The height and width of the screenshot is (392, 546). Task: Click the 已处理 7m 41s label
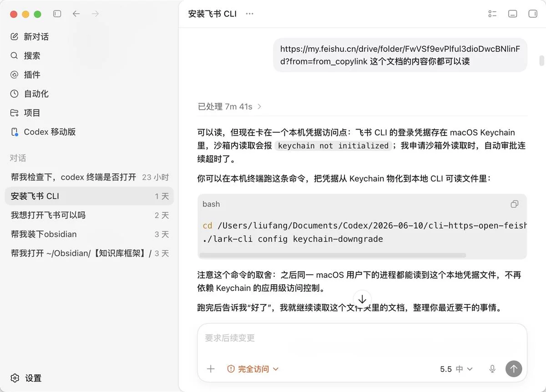tap(225, 106)
